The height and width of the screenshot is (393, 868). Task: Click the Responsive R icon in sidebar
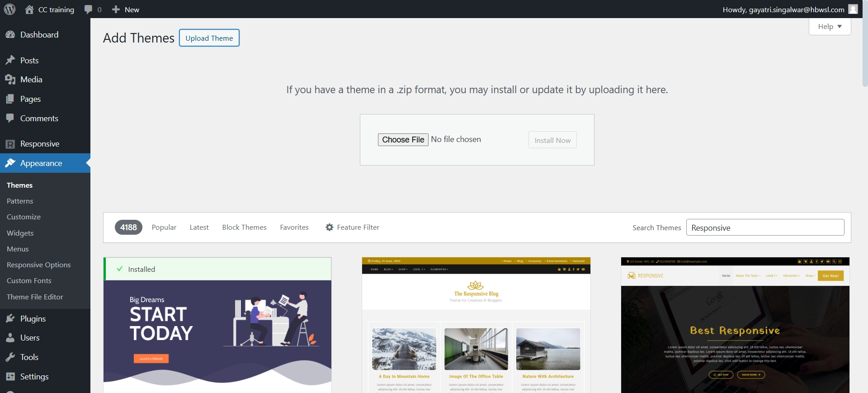(x=10, y=144)
